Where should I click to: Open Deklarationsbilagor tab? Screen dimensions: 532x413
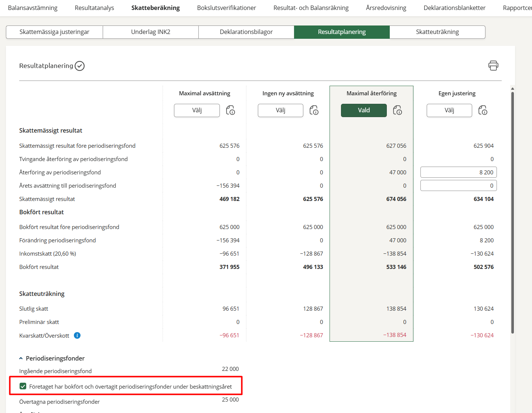tap(246, 32)
